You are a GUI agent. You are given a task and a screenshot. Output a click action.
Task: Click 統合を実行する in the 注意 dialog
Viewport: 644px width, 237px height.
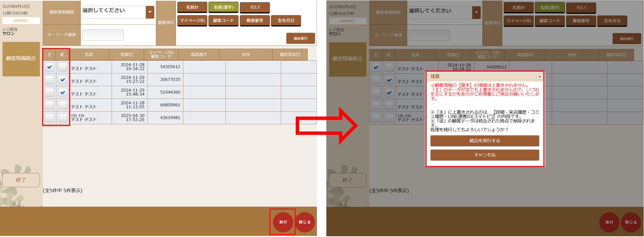(x=485, y=141)
